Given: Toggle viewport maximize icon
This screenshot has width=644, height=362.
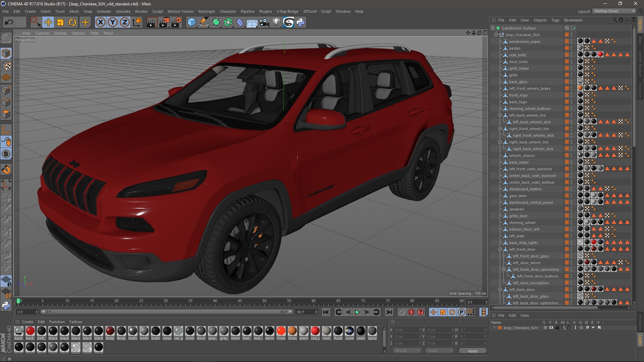Looking at the screenshot, I should [485, 33].
